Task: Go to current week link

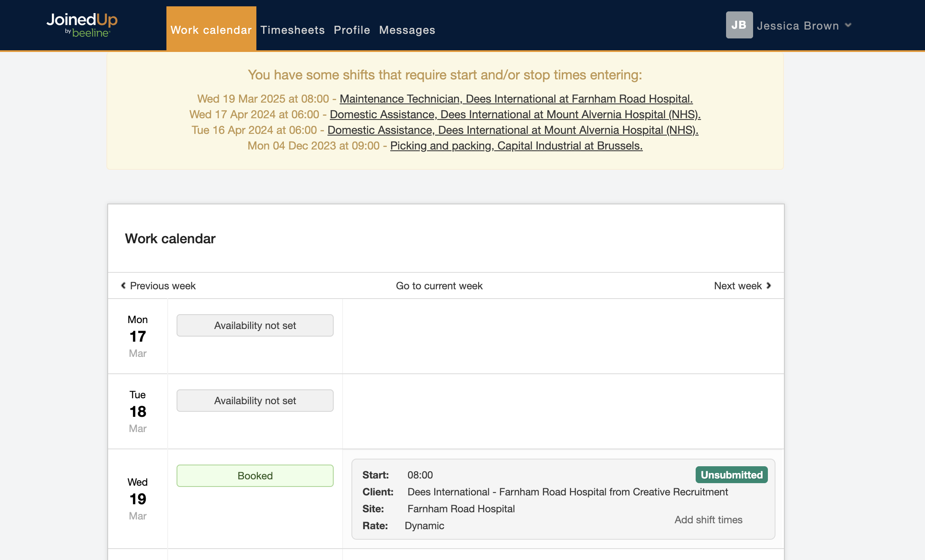Action: pyautogui.click(x=439, y=286)
